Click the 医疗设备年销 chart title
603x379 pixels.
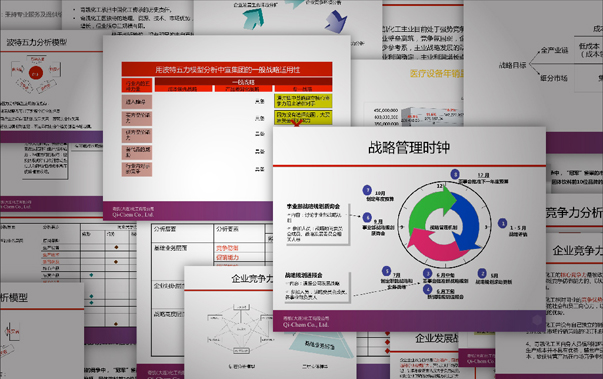(437, 73)
